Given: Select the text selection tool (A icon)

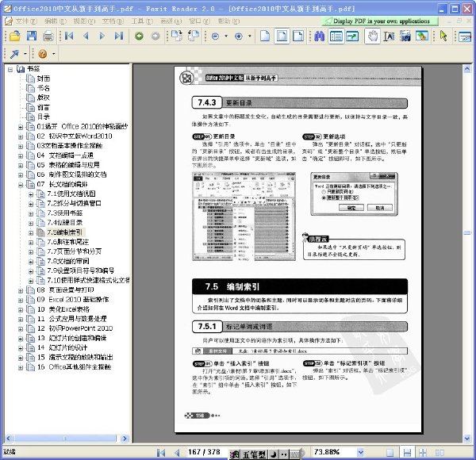Looking at the screenshot, I should click(389, 36).
